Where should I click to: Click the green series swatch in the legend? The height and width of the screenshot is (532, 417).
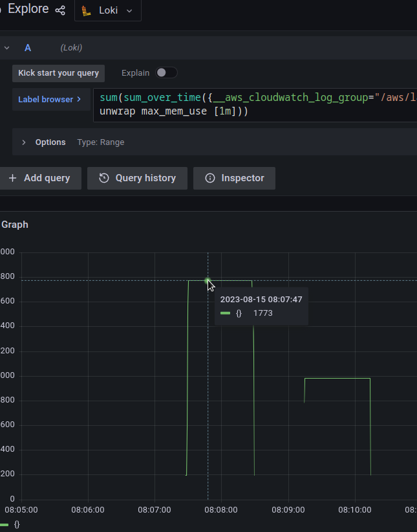pyautogui.click(x=6, y=524)
